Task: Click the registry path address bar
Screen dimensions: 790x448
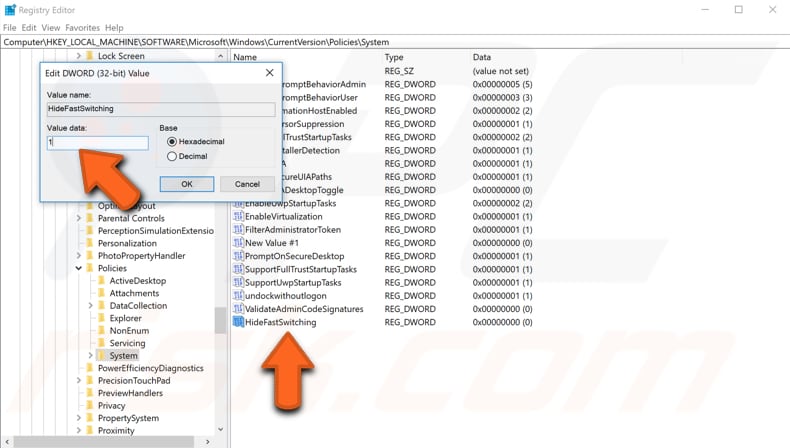Action: click(395, 42)
